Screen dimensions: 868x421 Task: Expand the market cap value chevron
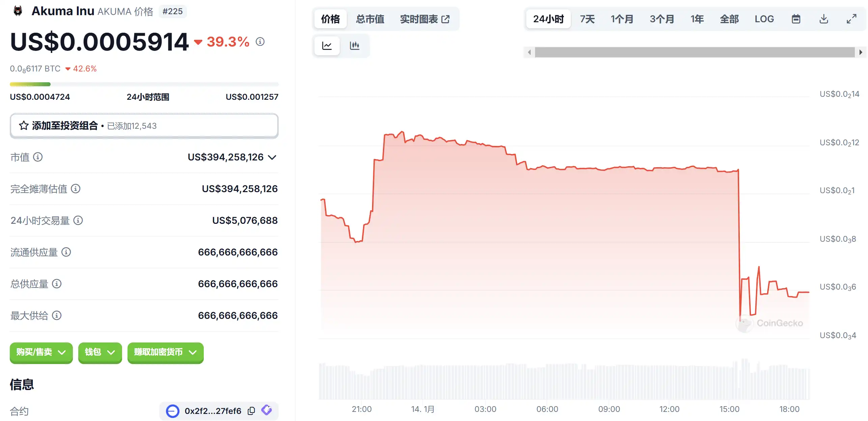click(x=272, y=157)
